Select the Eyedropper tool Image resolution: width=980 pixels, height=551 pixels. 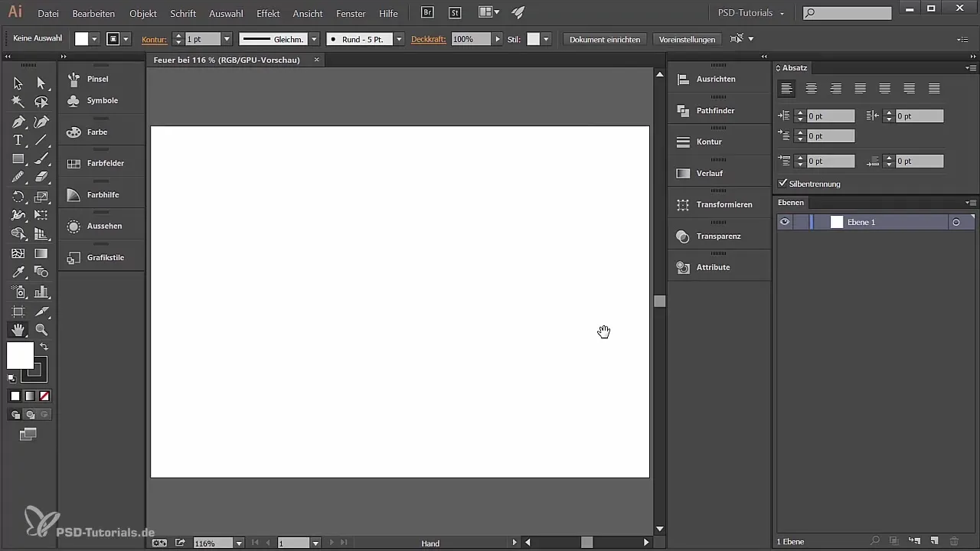[18, 272]
